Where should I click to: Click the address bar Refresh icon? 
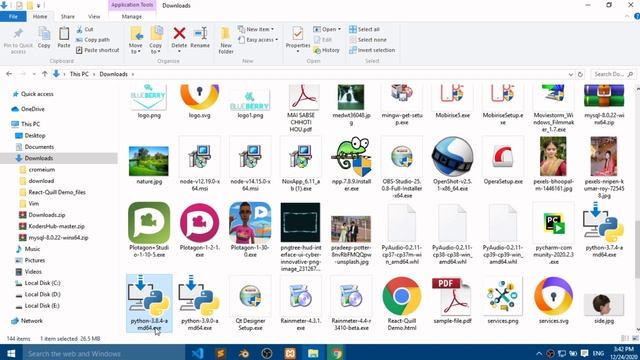click(580, 74)
